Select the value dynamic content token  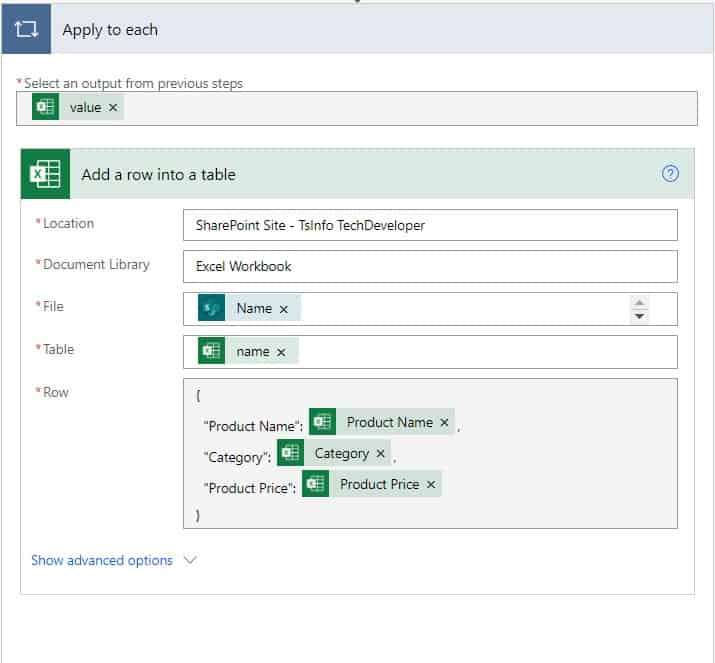pyautogui.click(x=78, y=107)
